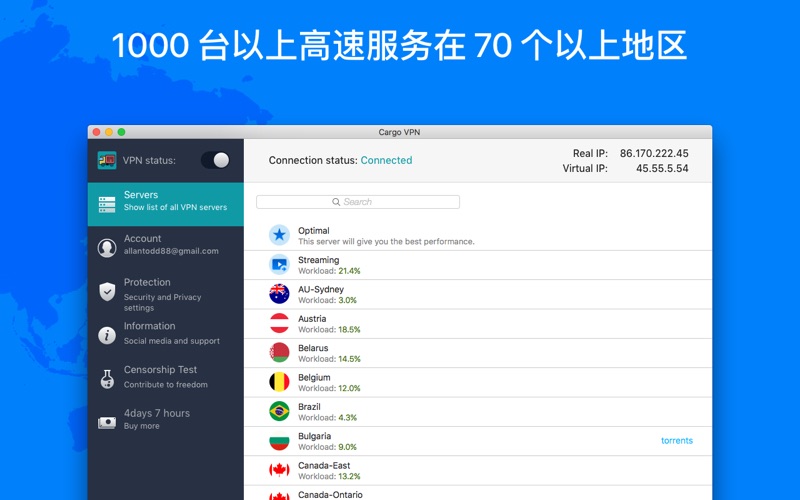This screenshot has height=500, width=800.
Task: Click the flask icon for Censorship Test
Action: click(107, 379)
